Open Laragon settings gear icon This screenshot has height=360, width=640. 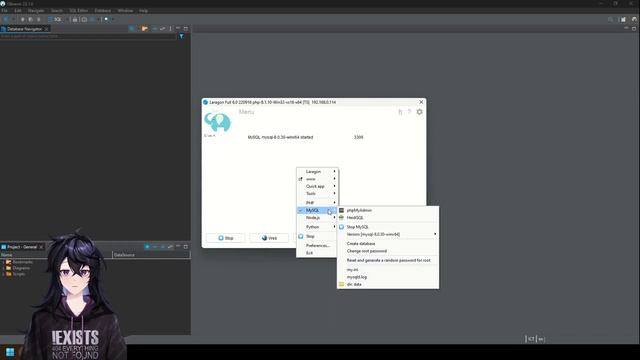[x=420, y=112]
